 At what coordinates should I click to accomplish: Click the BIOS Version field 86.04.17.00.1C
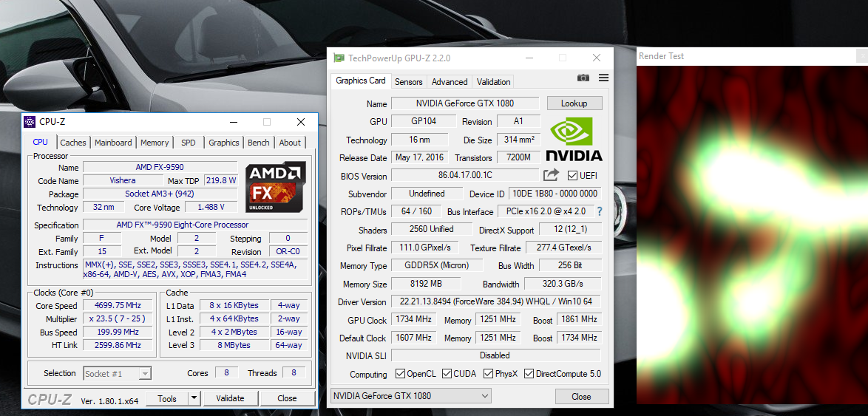tap(465, 175)
